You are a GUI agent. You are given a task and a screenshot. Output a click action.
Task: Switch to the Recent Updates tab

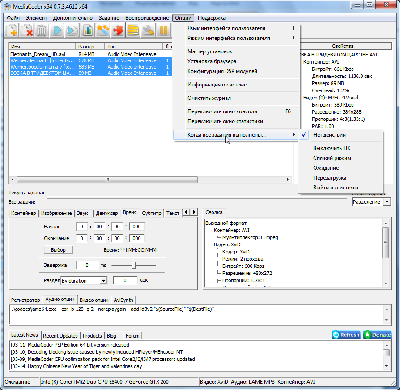[60, 336]
